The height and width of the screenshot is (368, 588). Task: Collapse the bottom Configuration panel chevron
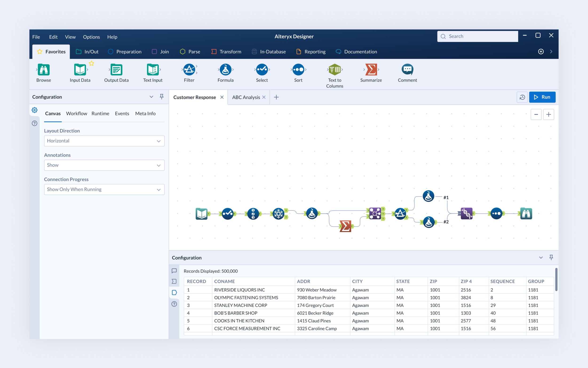click(541, 258)
